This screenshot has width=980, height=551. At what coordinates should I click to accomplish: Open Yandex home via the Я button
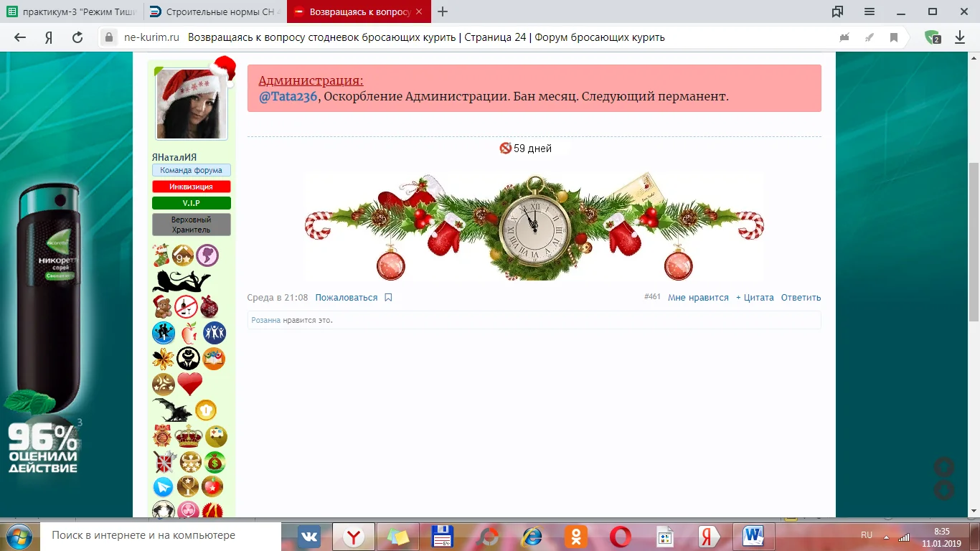coord(49,37)
